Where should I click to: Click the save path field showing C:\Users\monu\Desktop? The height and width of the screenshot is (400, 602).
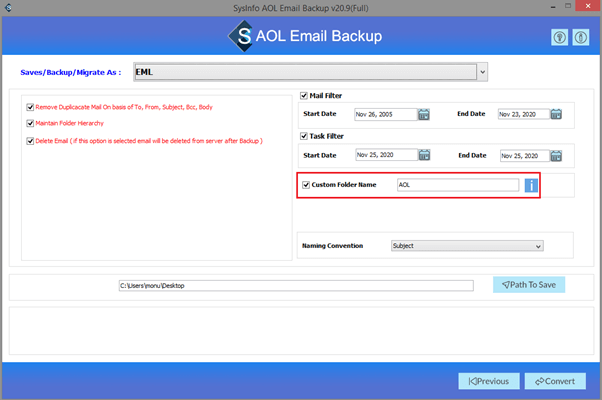coord(296,286)
